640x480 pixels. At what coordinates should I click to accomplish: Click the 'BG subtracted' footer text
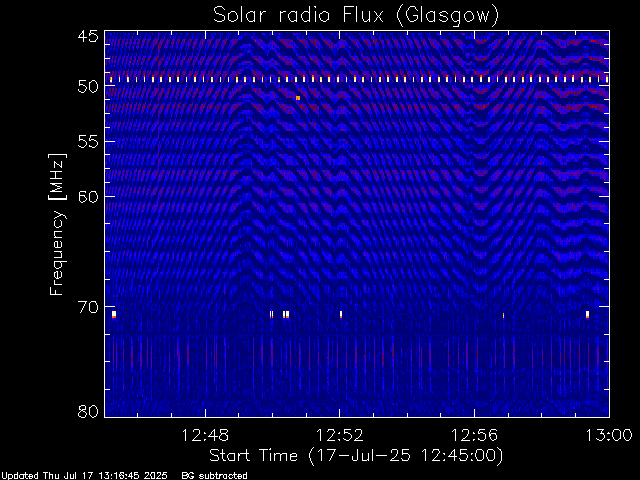click(x=215, y=476)
